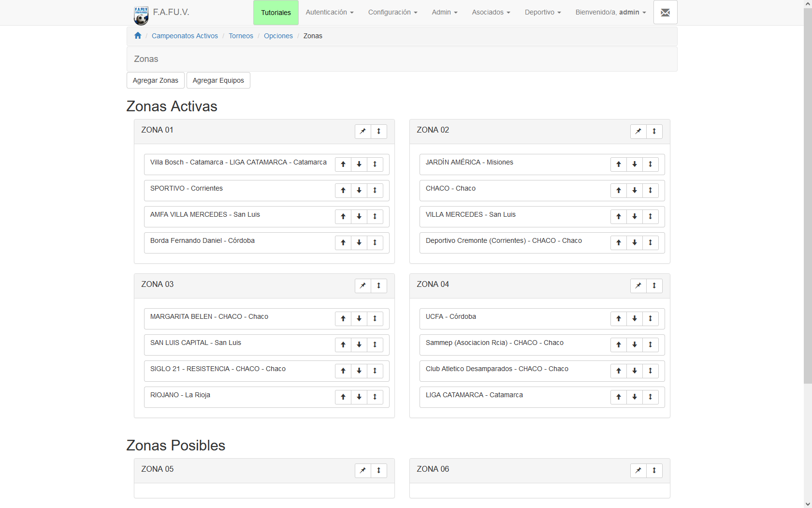Move RIOJANO - La Rioja up
Viewport: 812px width, 508px height.
[x=343, y=397]
